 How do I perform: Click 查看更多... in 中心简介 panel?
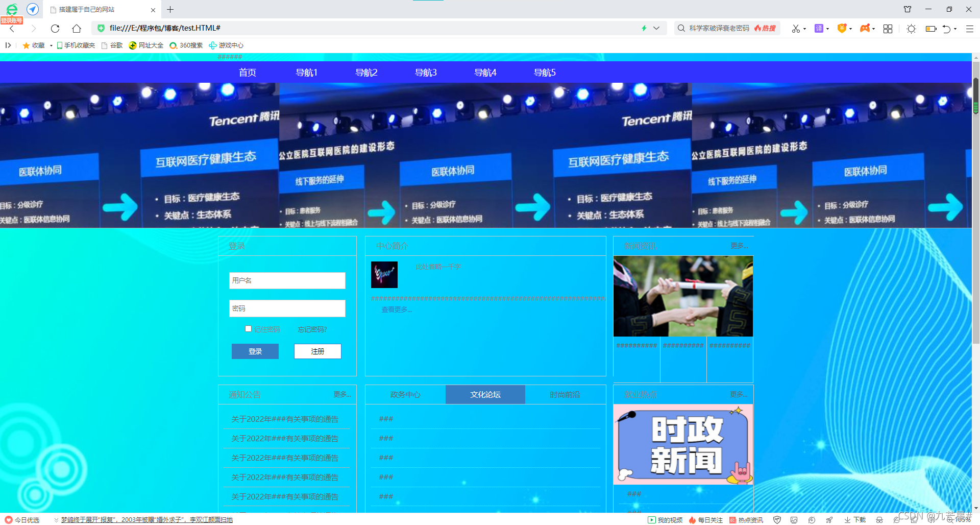pyautogui.click(x=397, y=309)
